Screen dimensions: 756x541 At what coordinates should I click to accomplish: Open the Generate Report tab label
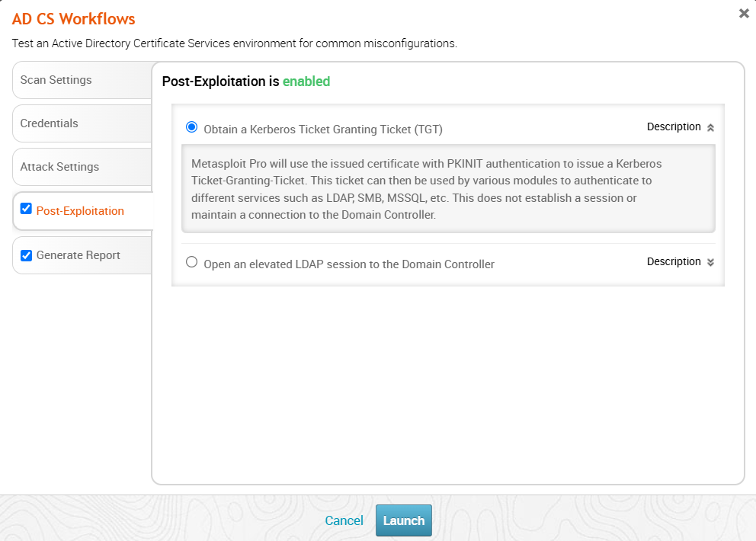coord(78,255)
